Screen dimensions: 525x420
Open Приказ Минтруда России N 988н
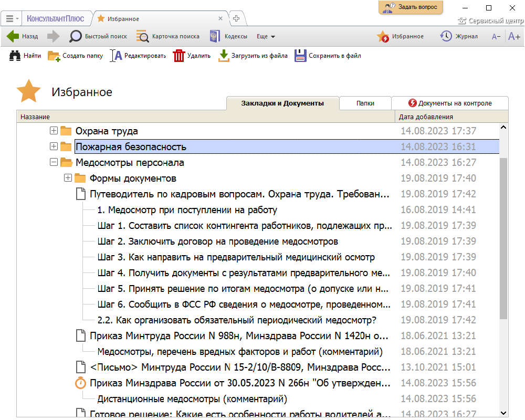coord(239,336)
